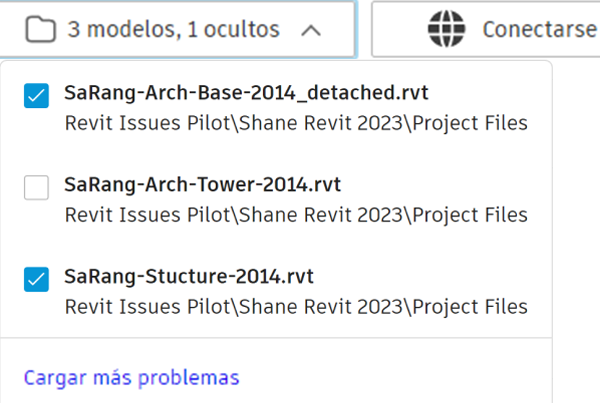Click the path text under SaRang-Stucture model

click(295, 306)
